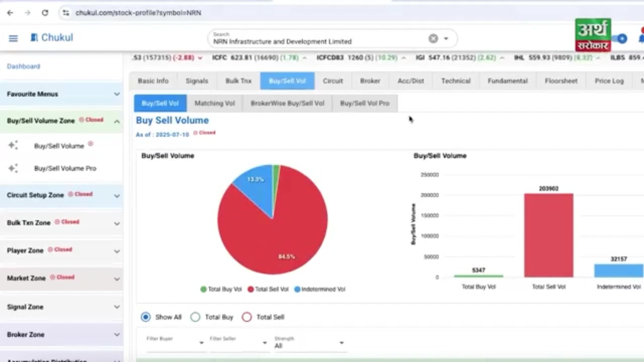Go forward using the browser forward arrow
Screen dimensions: 644x362
27,13
